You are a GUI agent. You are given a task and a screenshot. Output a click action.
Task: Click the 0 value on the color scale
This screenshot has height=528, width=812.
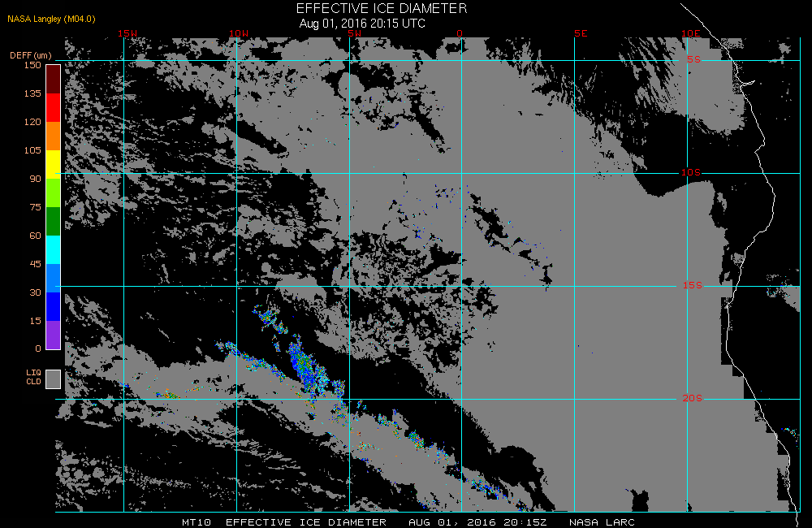(x=38, y=348)
